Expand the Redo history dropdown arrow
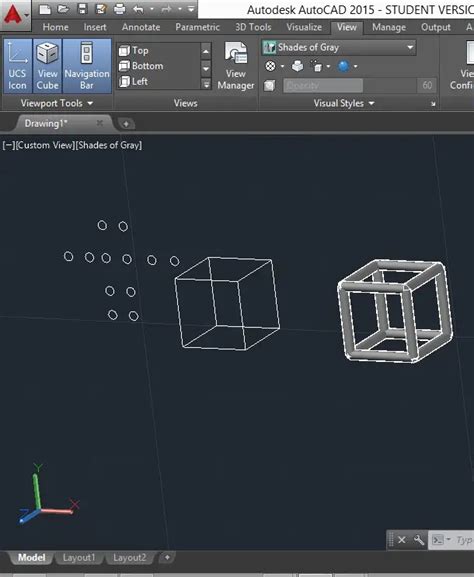Viewport: 474px width, 577px height. point(180,9)
